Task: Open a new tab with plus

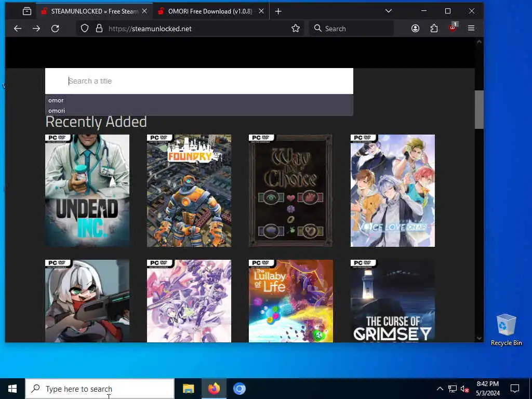Action: click(278, 11)
